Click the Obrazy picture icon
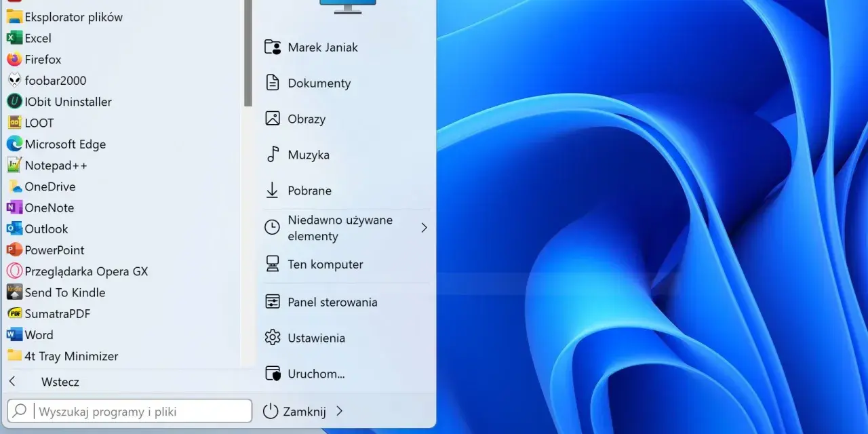The width and height of the screenshot is (868, 434). click(x=273, y=119)
